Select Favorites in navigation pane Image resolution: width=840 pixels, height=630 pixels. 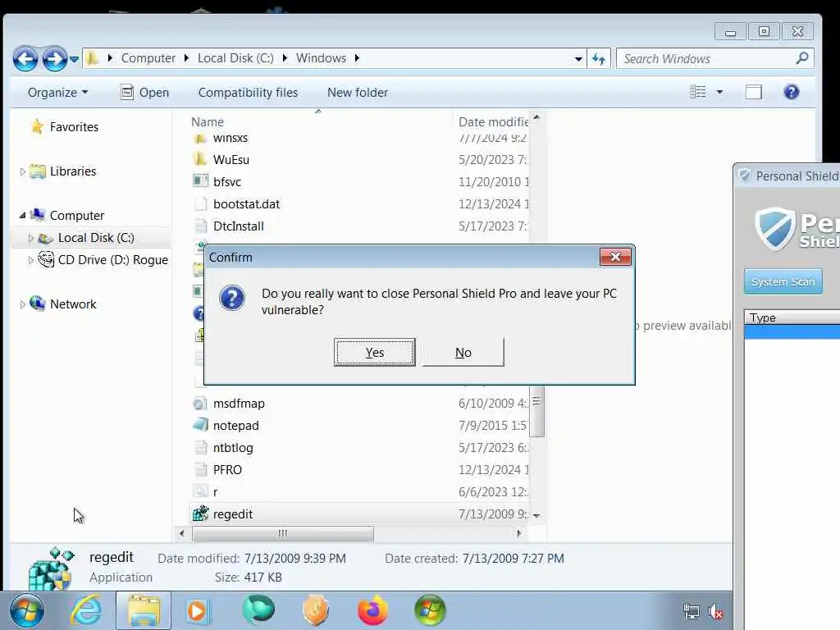tap(74, 127)
